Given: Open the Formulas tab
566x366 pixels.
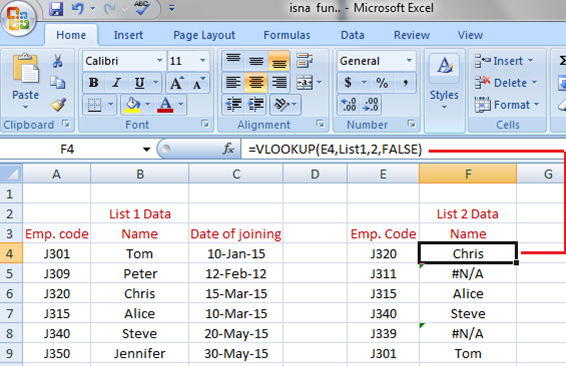Looking at the screenshot, I should [287, 35].
